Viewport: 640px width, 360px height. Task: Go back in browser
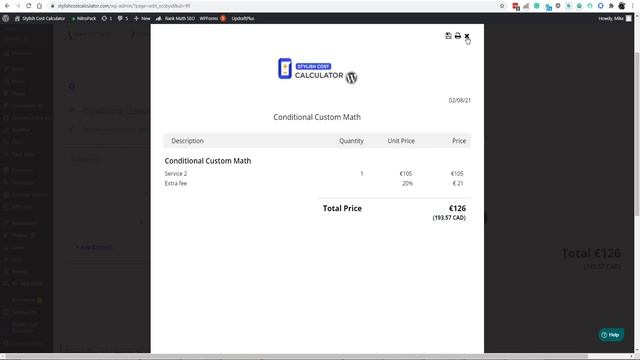tap(7, 6)
